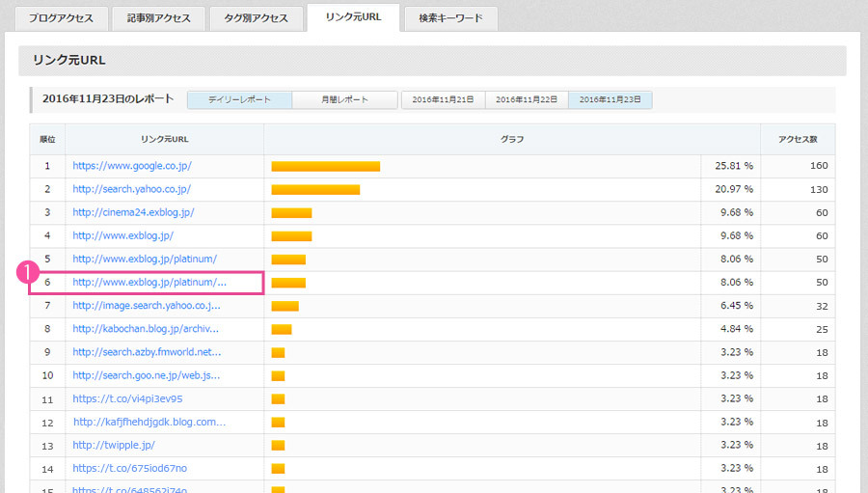Show report for 2016年11月23日

pos(610,99)
